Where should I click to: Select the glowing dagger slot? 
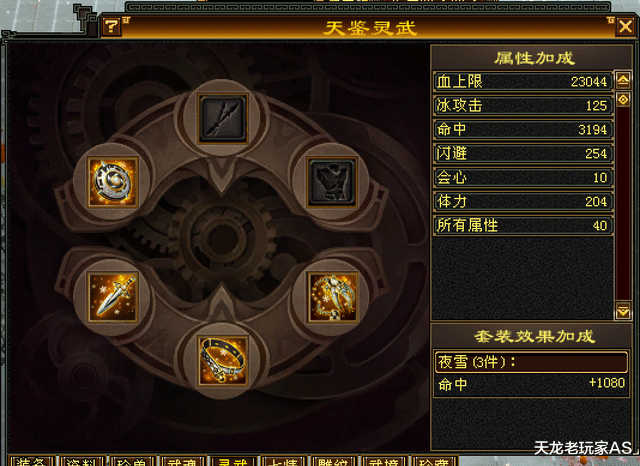click(113, 297)
